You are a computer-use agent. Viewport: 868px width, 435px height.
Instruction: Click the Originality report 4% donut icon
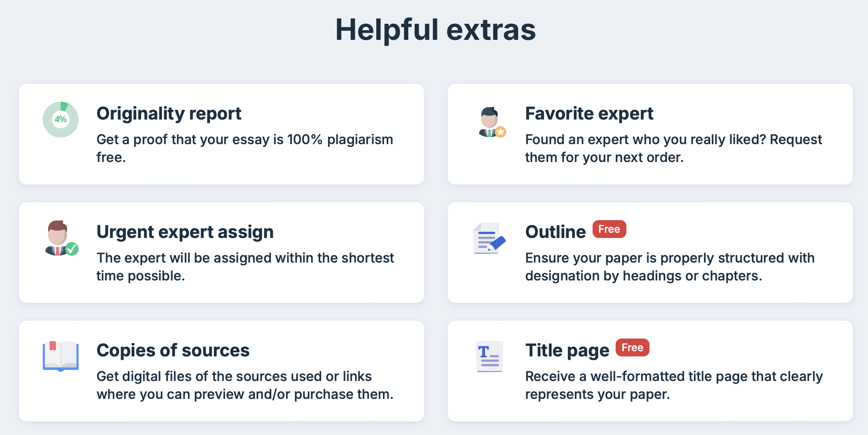point(61,120)
